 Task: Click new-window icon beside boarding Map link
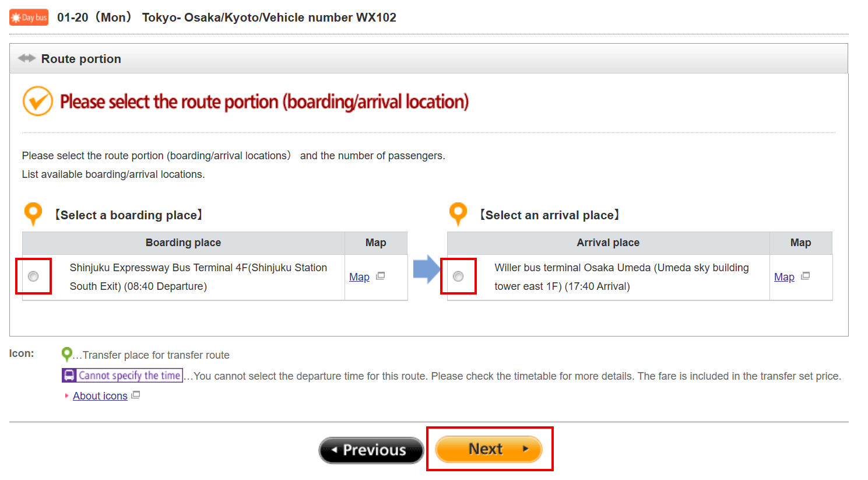(x=381, y=276)
